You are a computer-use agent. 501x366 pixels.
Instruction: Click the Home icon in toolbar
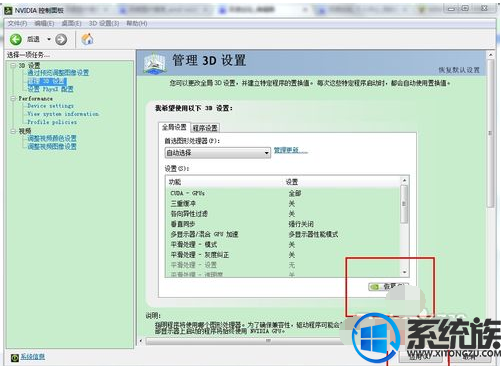(87, 39)
